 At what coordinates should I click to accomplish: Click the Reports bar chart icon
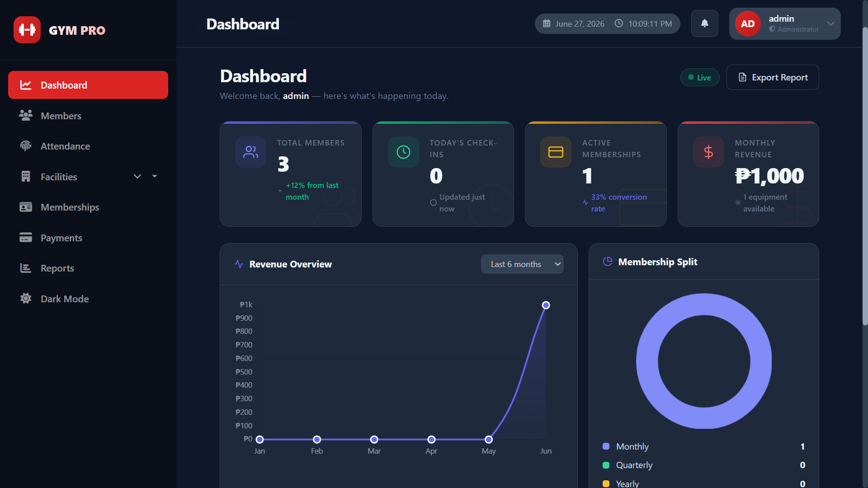[x=26, y=268]
